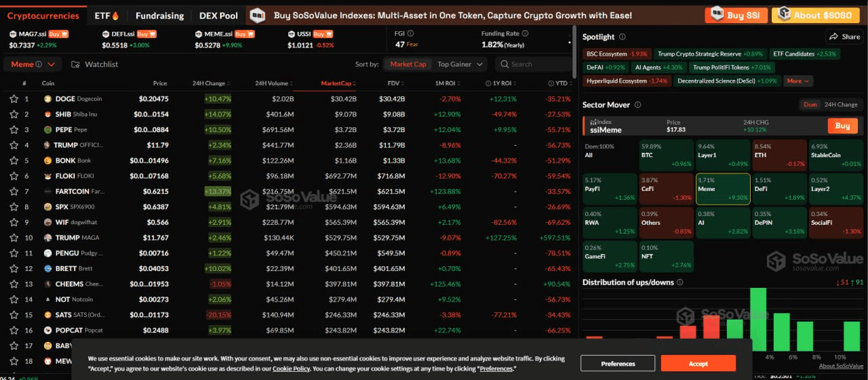Click the Buy SSI button
Viewport: 868px width, 380px height.
click(737, 15)
